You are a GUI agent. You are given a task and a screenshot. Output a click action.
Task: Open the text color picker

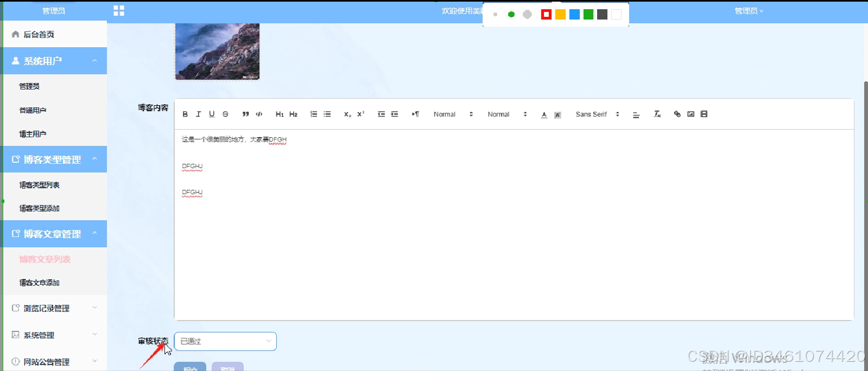[x=544, y=114]
